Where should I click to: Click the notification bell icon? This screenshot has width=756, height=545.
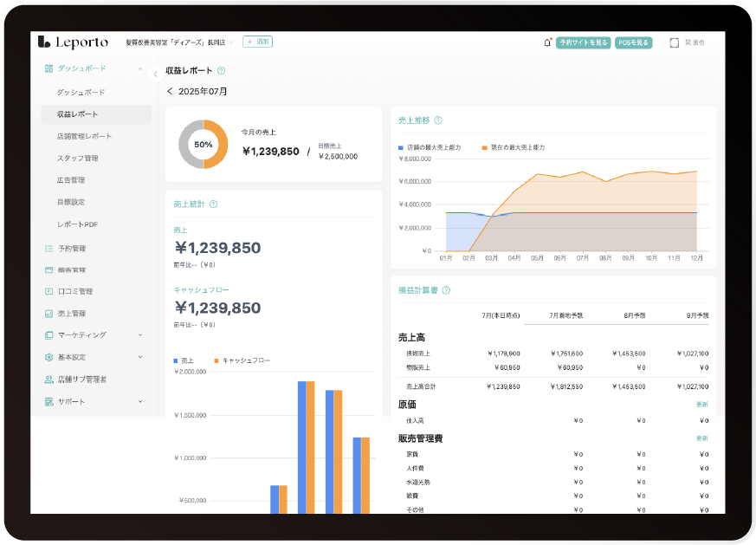click(x=546, y=42)
